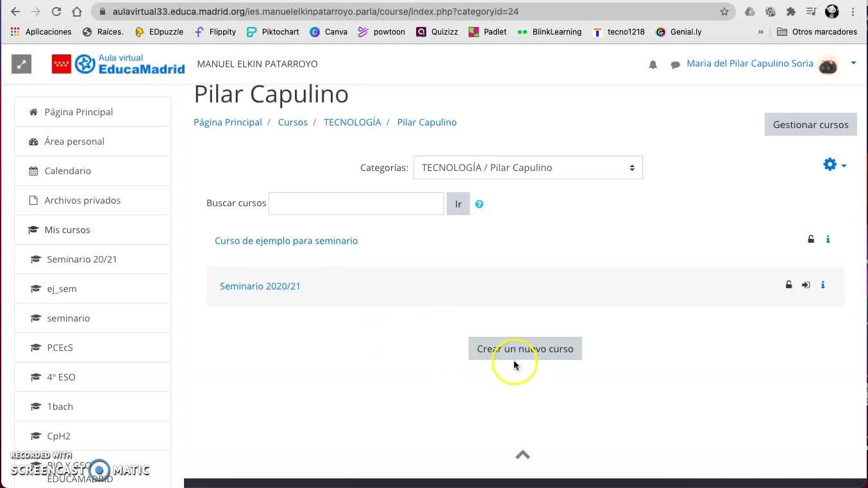Open Maria del Pilar Capulino Soria profile
The image size is (868, 488).
(750, 63)
